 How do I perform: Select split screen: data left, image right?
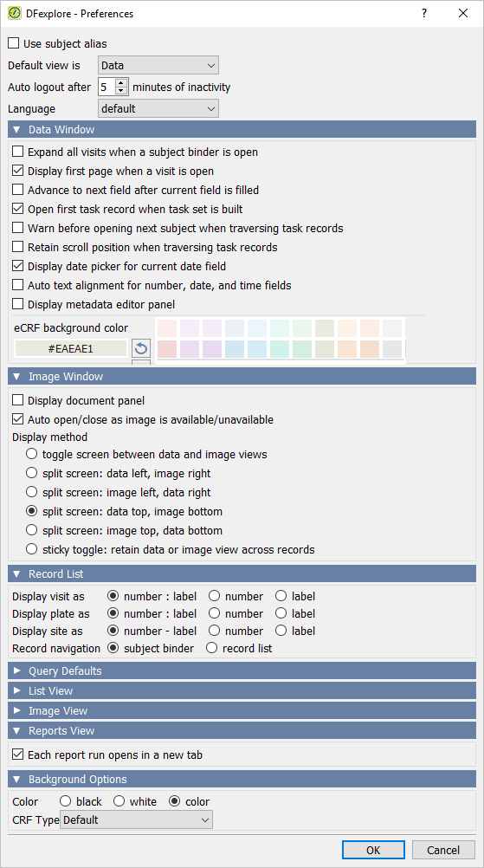pyautogui.click(x=32, y=474)
